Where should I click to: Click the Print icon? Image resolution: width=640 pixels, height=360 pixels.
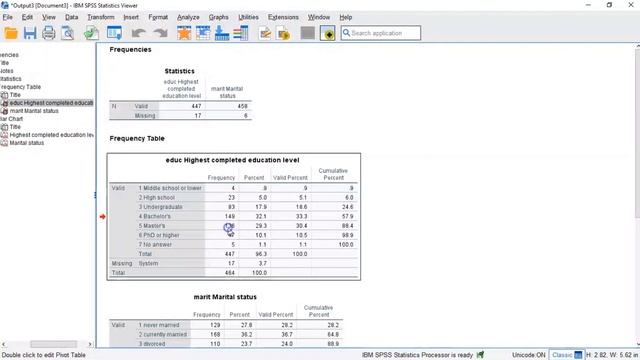[49, 33]
